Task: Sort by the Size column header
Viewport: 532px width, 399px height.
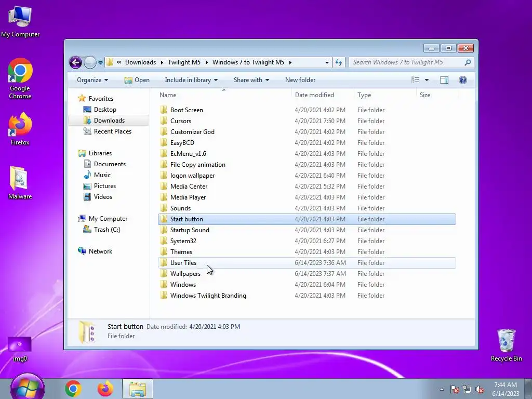Action: point(425,95)
